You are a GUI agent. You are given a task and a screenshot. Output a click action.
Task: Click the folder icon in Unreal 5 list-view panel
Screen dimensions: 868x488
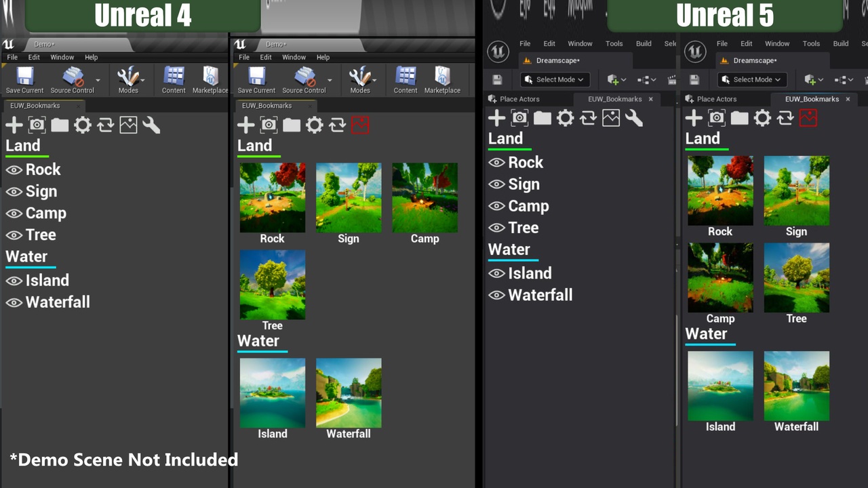(542, 118)
